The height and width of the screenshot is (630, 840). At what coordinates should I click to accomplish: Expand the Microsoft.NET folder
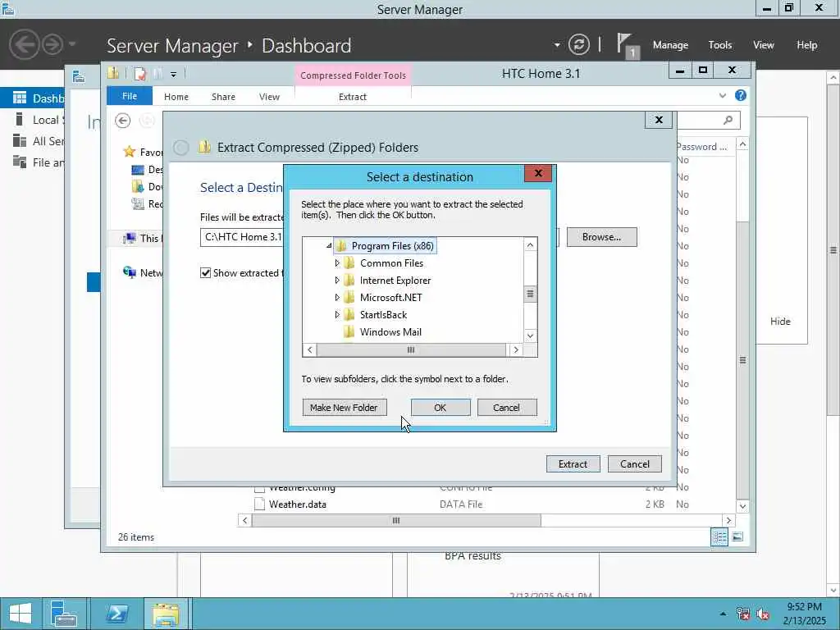pos(337,297)
